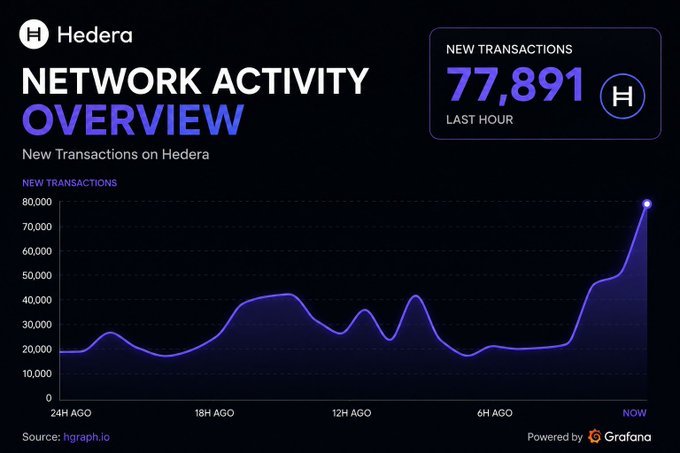
Task: Click the 0 y-axis label
Action: tap(49, 398)
